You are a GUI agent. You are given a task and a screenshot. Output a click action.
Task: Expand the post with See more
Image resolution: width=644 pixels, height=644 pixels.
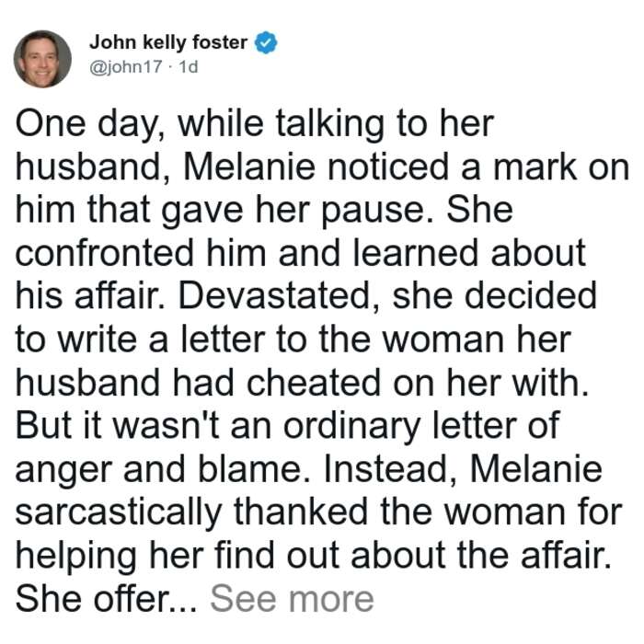click(292, 599)
